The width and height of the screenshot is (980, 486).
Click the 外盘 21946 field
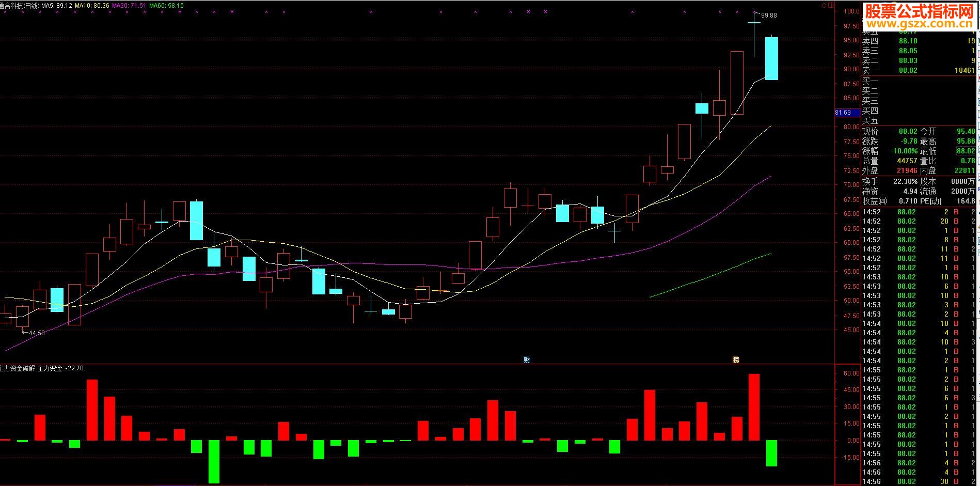[x=890, y=170]
